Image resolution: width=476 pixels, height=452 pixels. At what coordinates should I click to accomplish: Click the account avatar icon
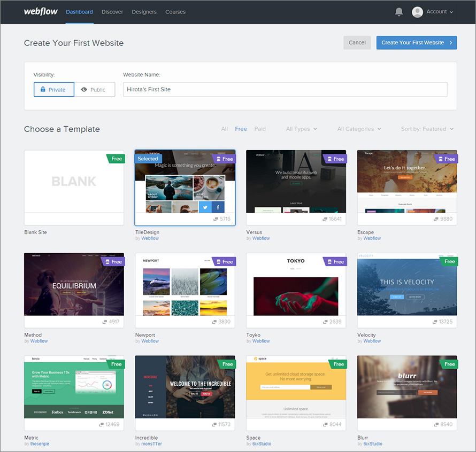point(417,12)
